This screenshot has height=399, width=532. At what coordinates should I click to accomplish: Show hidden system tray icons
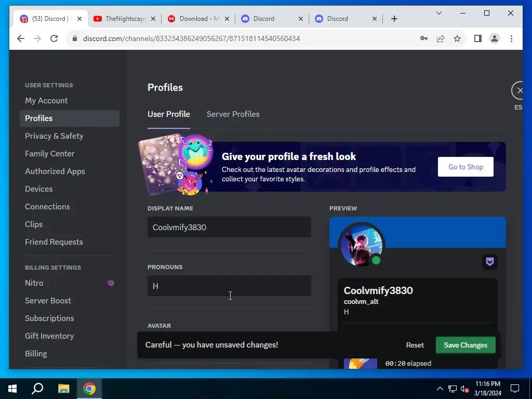pos(440,389)
